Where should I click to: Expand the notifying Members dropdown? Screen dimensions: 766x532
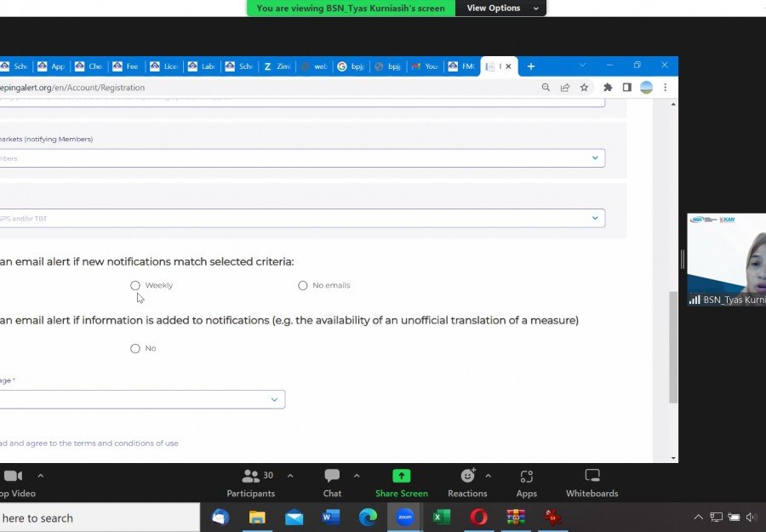(x=595, y=158)
